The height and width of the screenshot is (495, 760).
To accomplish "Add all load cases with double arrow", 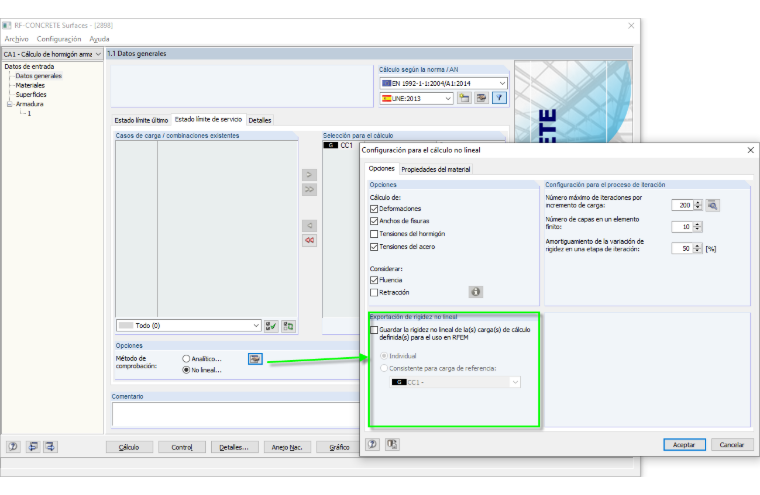I will [x=309, y=189].
